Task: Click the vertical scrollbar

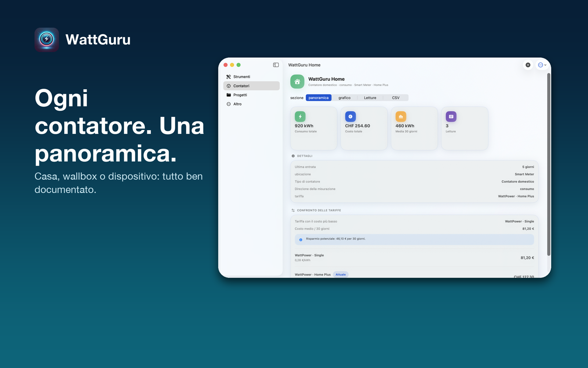Action: [549, 164]
